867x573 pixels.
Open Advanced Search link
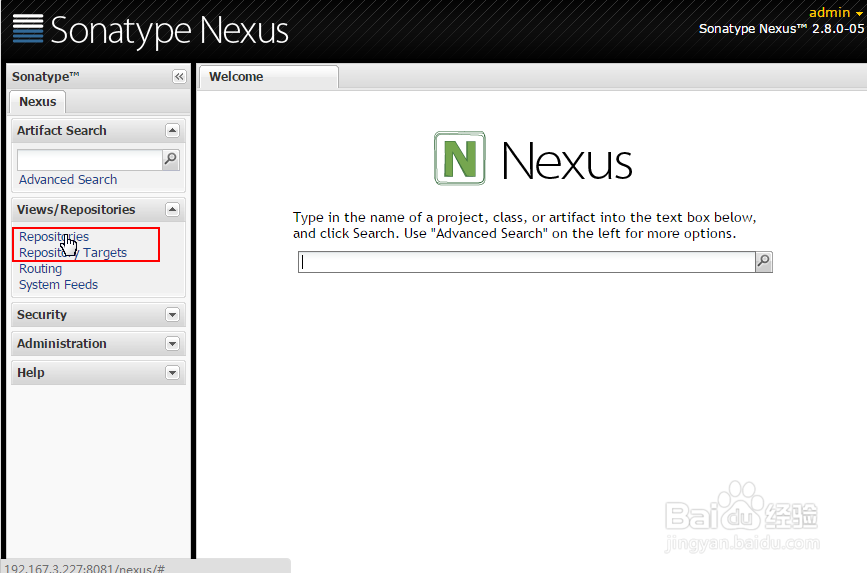68,180
